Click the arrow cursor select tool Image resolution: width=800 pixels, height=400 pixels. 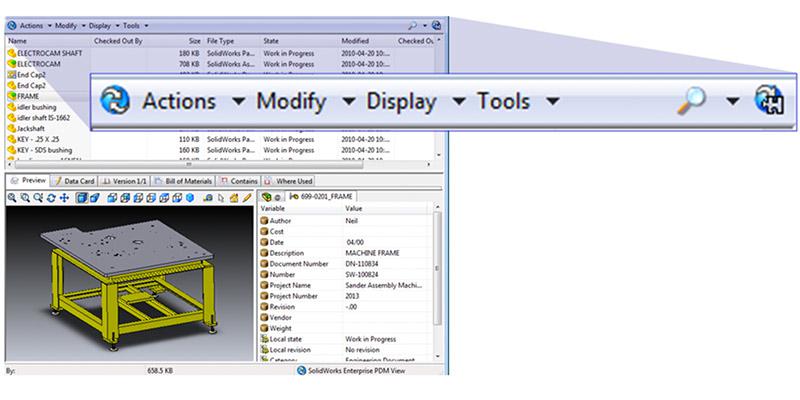click(221, 197)
